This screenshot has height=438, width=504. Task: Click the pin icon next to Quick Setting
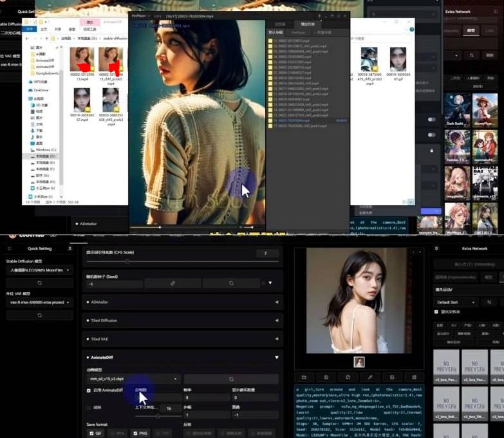70,248
